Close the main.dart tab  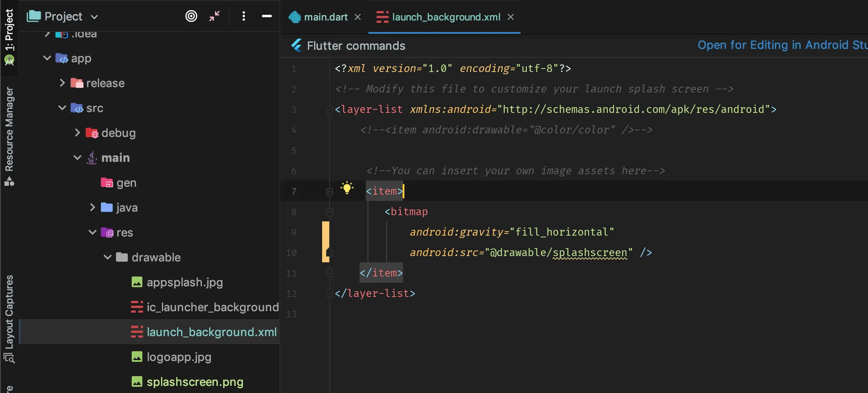coord(358,17)
